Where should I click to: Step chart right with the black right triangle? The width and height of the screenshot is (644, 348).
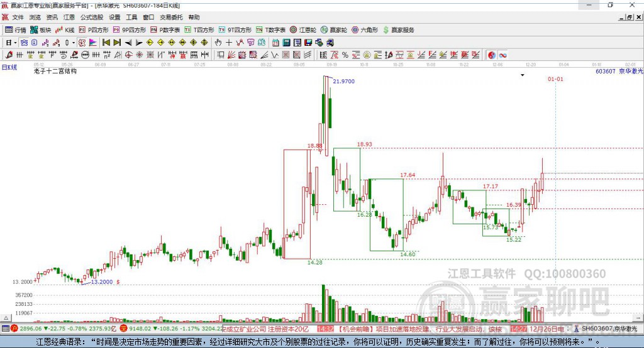139,43
